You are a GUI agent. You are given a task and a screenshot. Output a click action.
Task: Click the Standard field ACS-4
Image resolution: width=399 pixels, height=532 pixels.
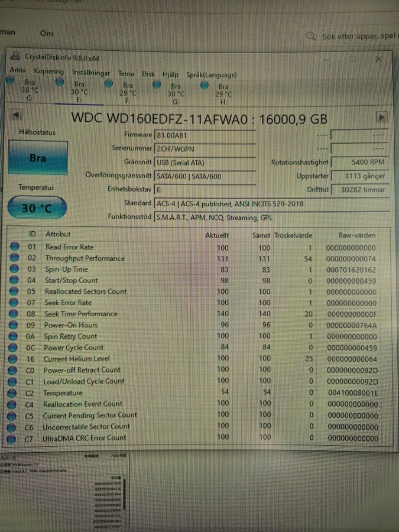(271, 204)
